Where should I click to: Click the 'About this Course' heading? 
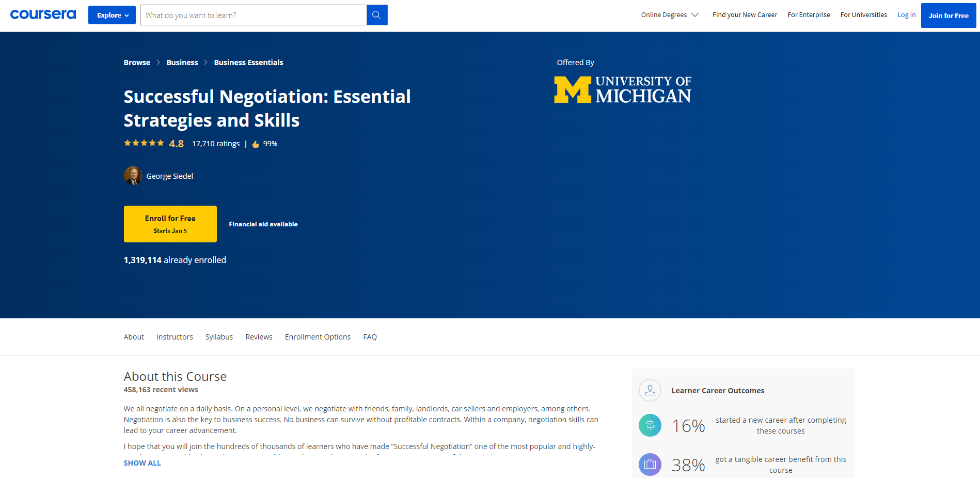175,376
